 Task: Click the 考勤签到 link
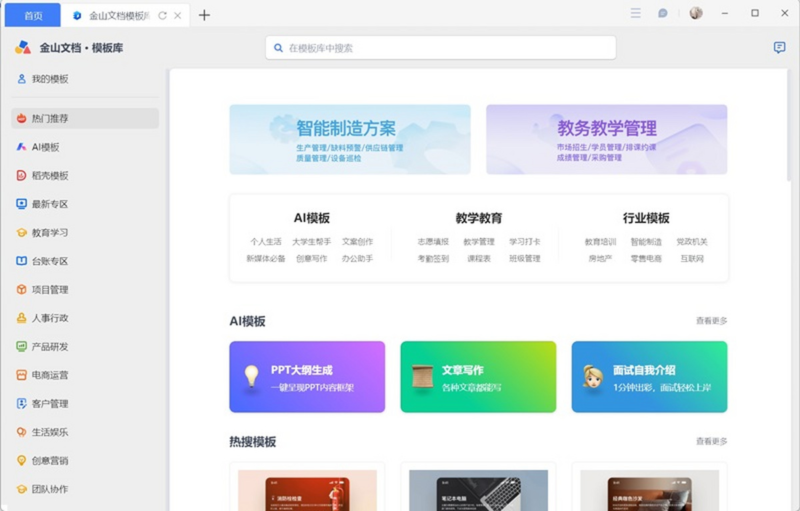click(433, 258)
